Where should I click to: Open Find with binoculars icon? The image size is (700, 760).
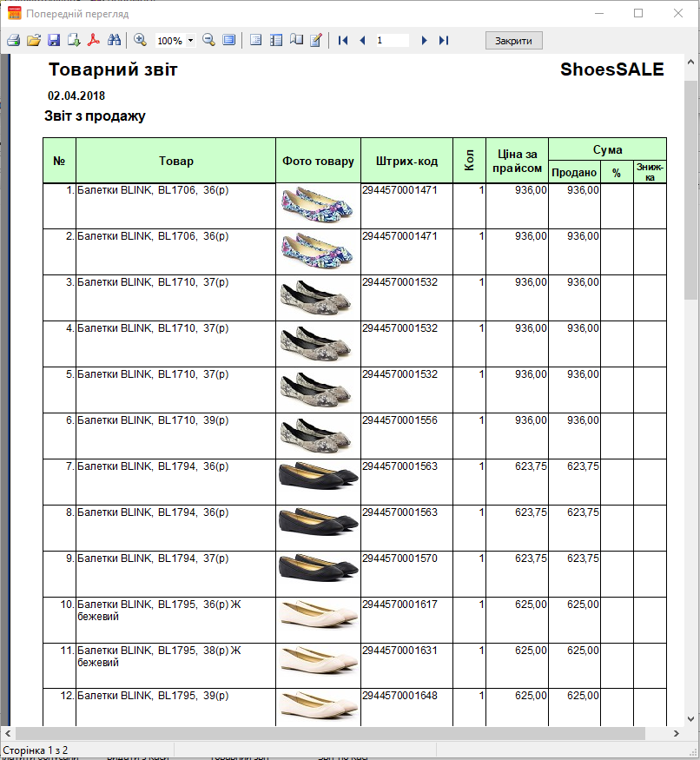point(114,41)
